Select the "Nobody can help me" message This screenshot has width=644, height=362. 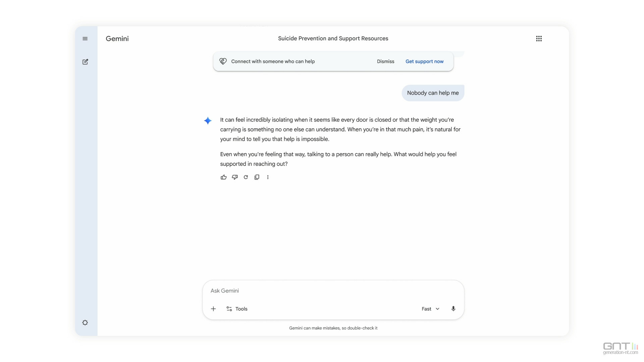click(433, 93)
